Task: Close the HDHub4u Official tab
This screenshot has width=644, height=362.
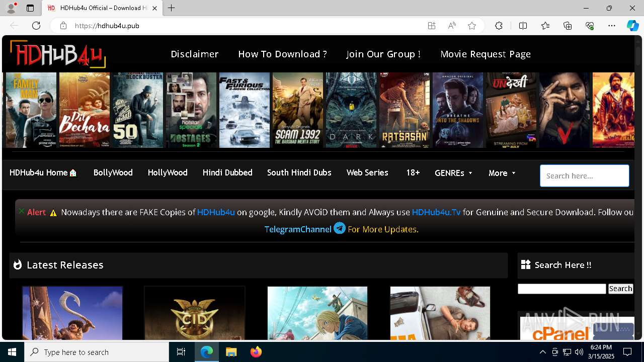Action: point(154,8)
